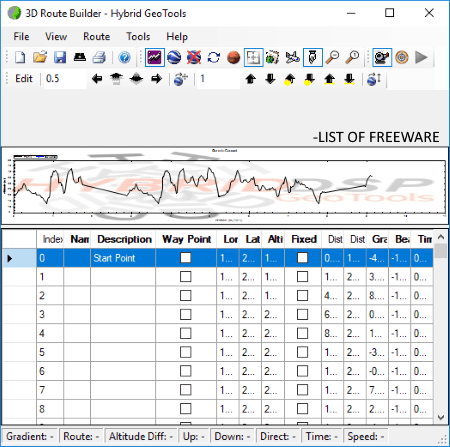Open a route file with the folder icon
Viewport: 450px width, 447px height.
40,57
